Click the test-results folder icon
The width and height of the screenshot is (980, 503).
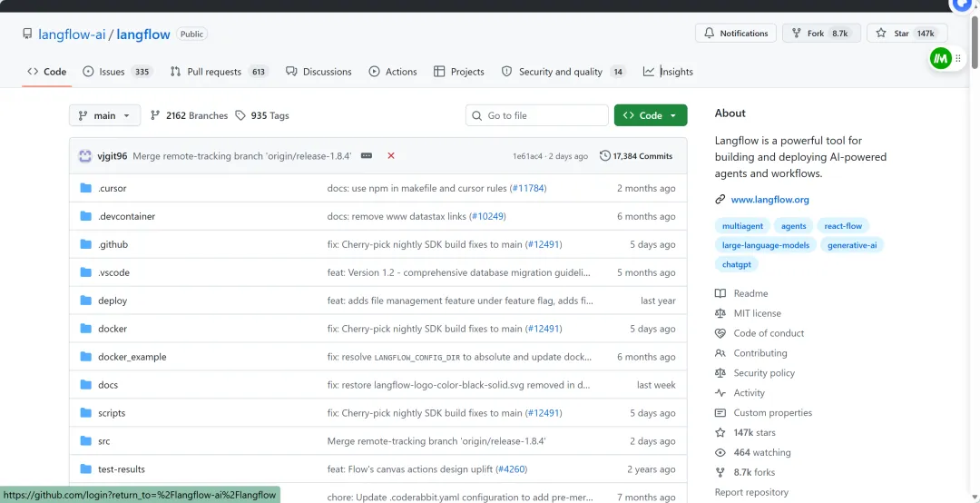click(x=85, y=469)
